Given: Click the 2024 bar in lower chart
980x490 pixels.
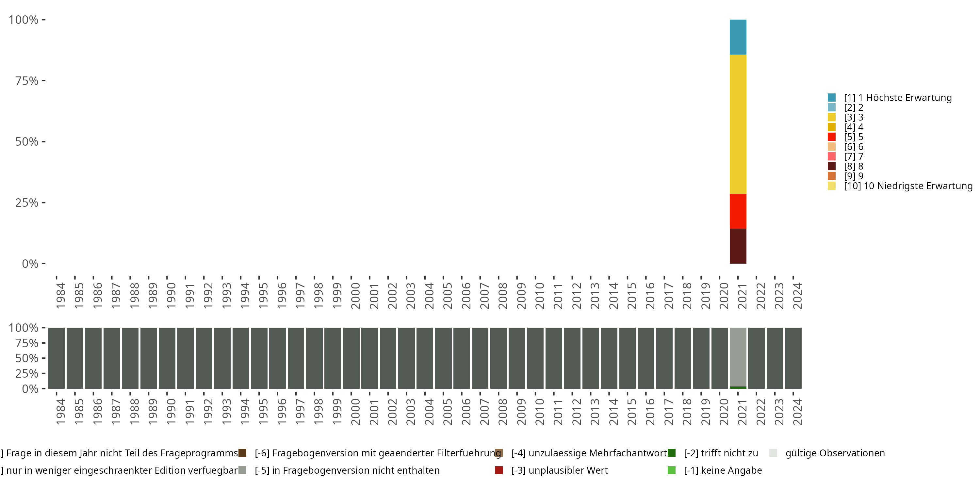Looking at the screenshot, I should pyautogui.click(x=793, y=358).
